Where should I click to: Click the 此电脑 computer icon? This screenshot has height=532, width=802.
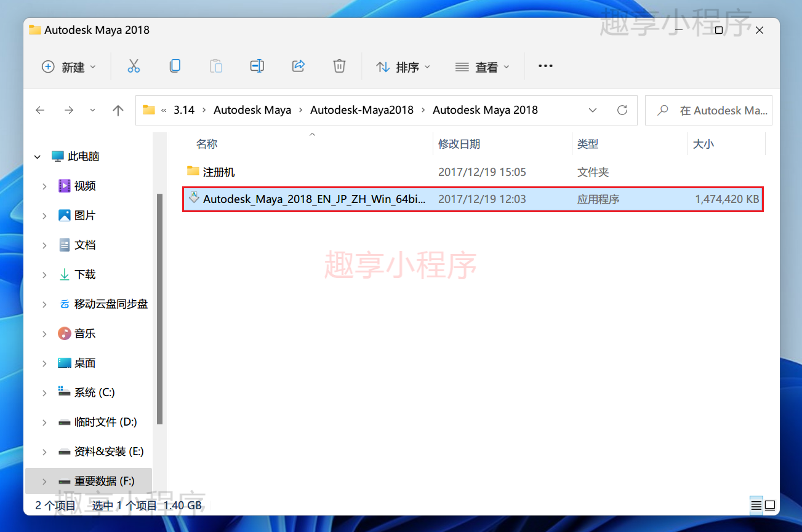coord(58,156)
